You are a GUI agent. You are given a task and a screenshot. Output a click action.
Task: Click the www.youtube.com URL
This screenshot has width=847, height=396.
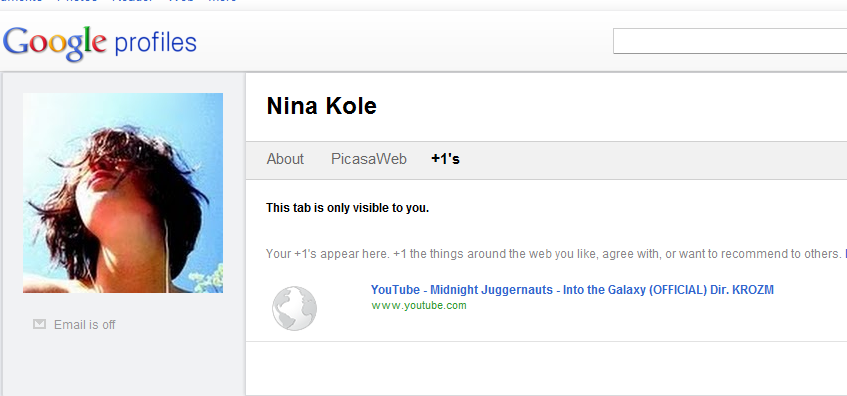tap(419, 306)
